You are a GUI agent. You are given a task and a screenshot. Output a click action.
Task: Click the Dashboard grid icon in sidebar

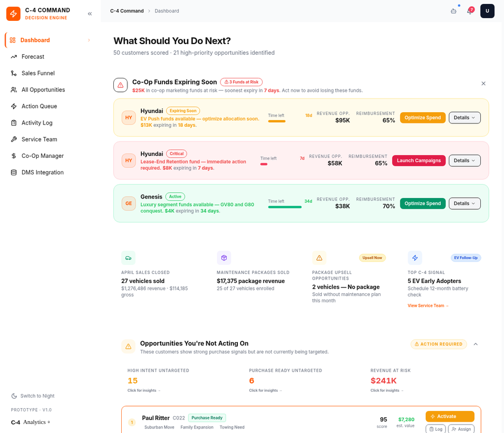[12, 40]
